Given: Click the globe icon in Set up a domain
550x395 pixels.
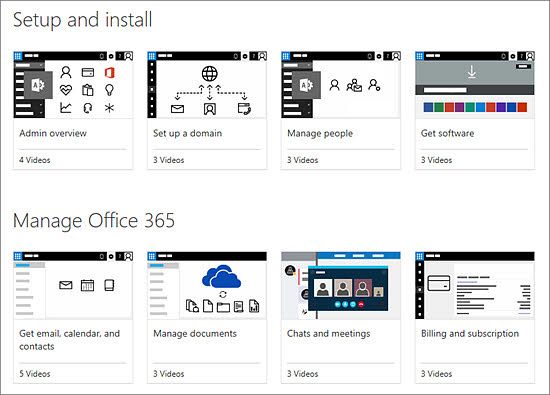Looking at the screenshot, I should (x=209, y=74).
